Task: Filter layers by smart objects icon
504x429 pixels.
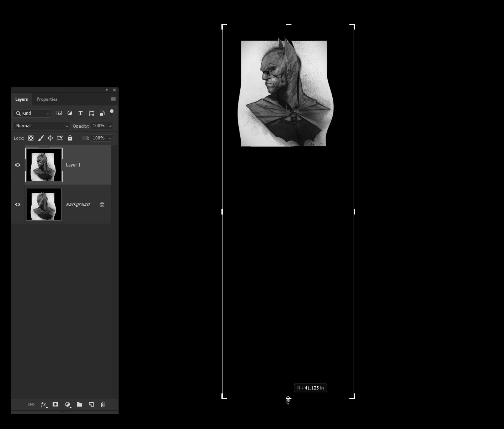Action: [x=102, y=113]
